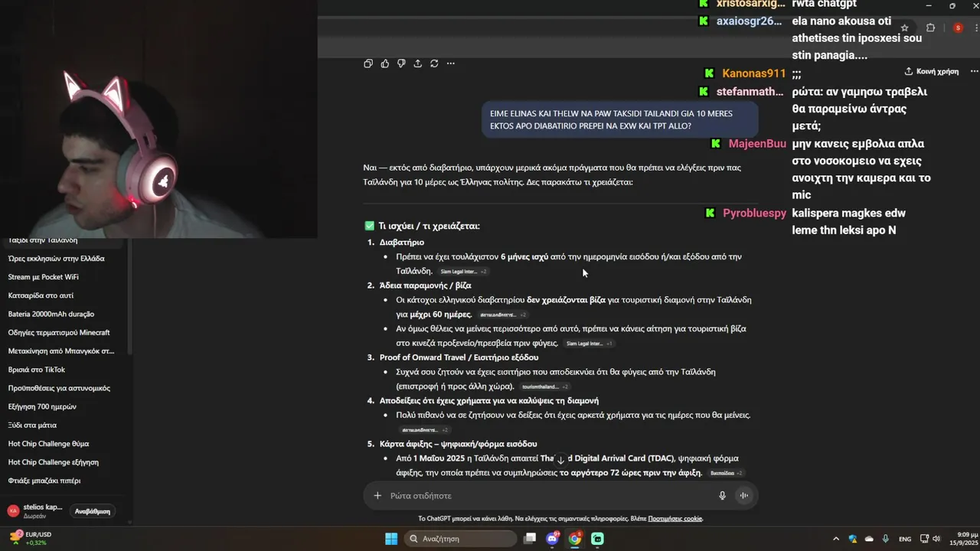Click the Αναβάθμιση upgrade button

tap(93, 511)
